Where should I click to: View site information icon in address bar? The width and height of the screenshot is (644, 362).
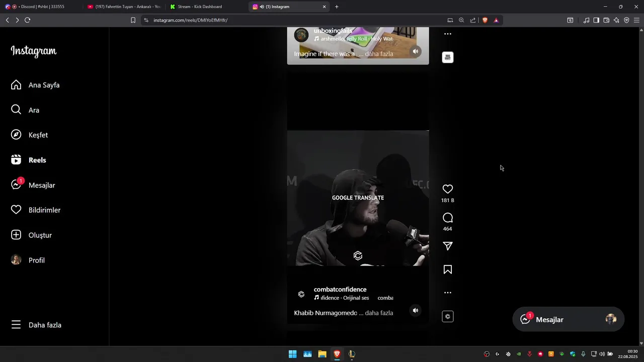coord(146,20)
